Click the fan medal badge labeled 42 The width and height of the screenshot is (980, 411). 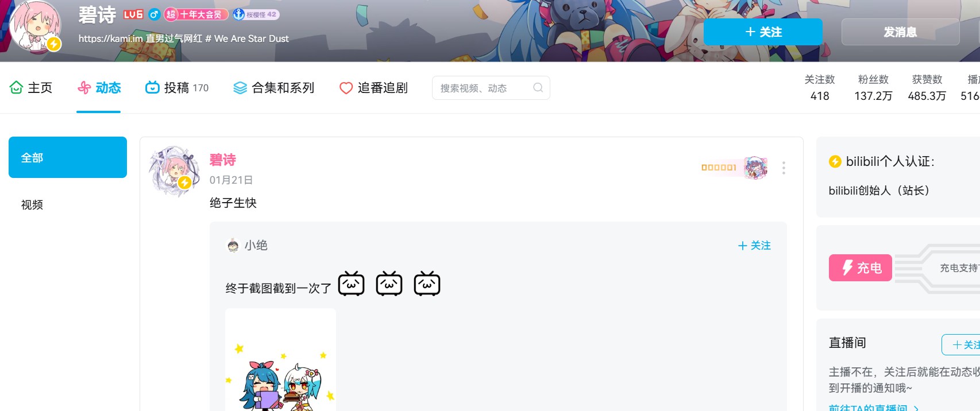[x=256, y=14]
